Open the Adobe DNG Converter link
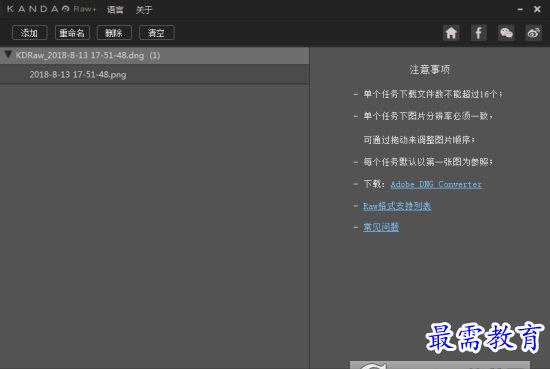The width and height of the screenshot is (550, 369). click(436, 184)
